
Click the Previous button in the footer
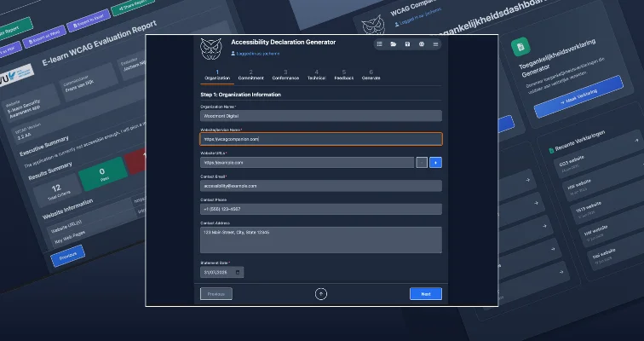pyautogui.click(x=216, y=293)
